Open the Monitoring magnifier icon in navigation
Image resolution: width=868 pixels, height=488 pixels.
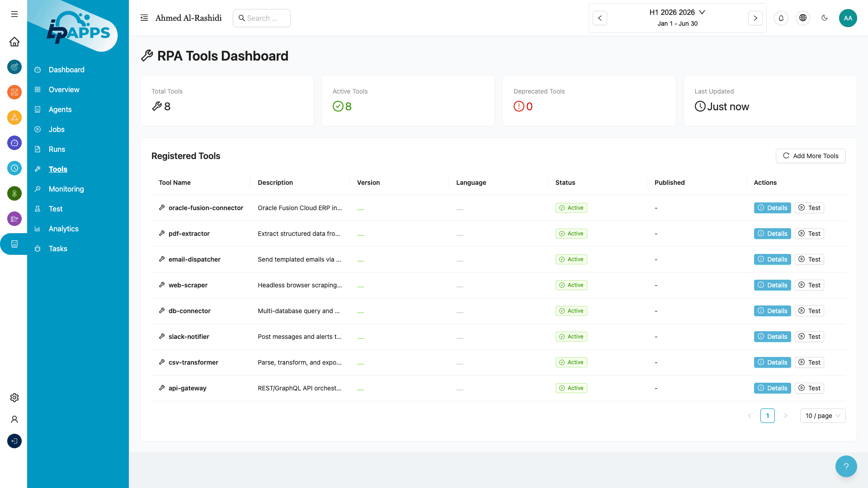pyautogui.click(x=38, y=189)
